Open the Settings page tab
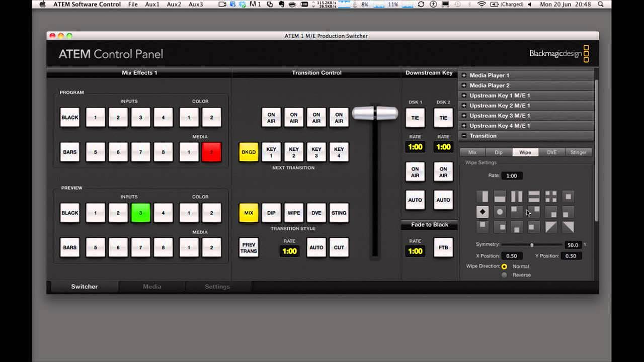This screenshot has width=644, height=362. click(x=217, y=287)
